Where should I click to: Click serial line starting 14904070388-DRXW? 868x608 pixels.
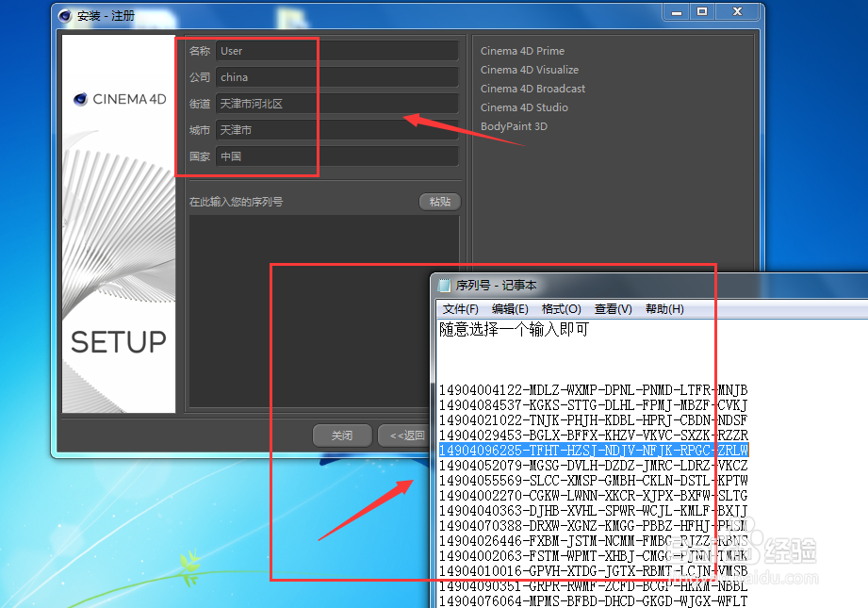[x=594, y=525]
